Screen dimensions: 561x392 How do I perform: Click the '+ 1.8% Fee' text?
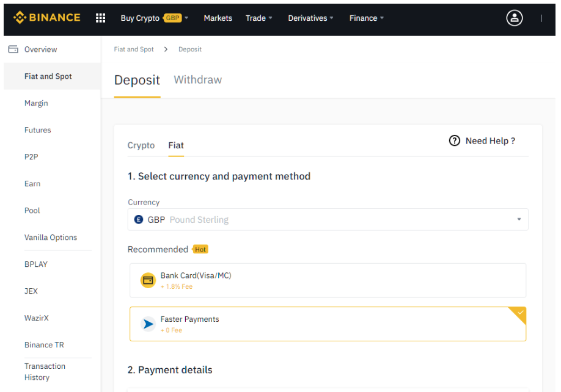(177, 286)
